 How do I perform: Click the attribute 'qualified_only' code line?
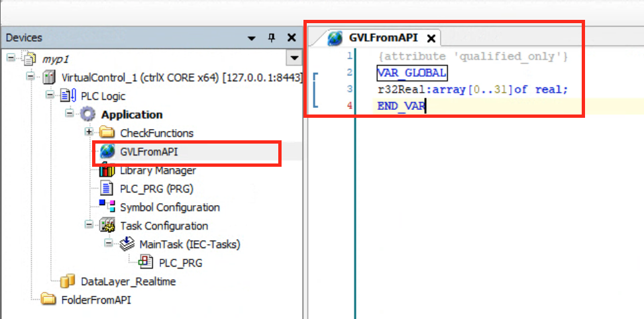pos(472,56)
